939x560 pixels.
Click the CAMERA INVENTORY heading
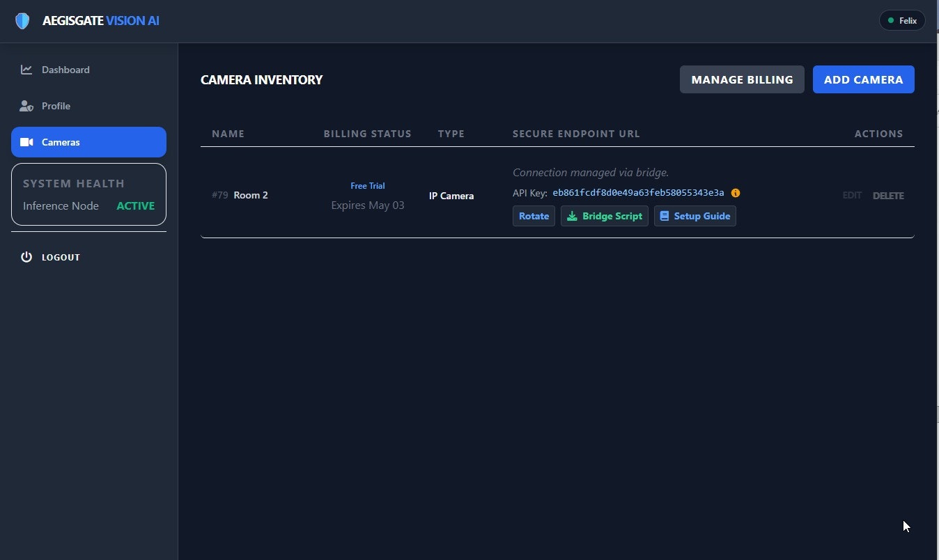tap(262, 80)
